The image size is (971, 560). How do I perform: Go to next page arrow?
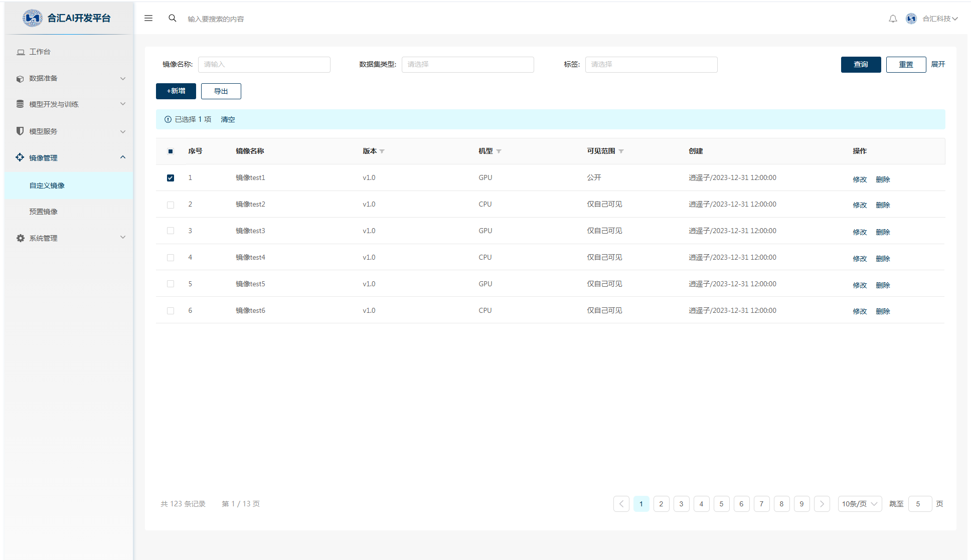click(x=822, y=504)
